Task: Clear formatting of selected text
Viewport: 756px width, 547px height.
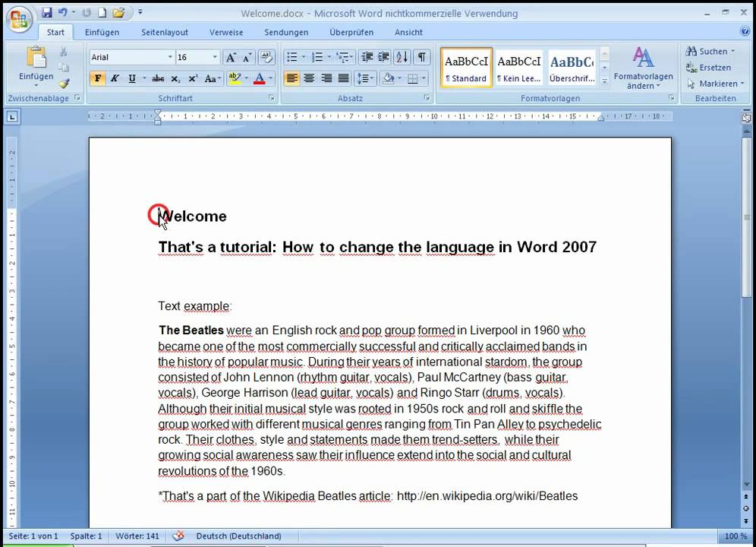Action: [x=266, y=58]
